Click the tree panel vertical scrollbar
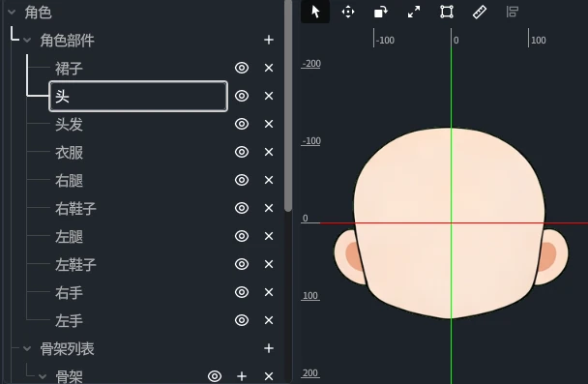Screen dimensions: 588x384 pos(288,105)
